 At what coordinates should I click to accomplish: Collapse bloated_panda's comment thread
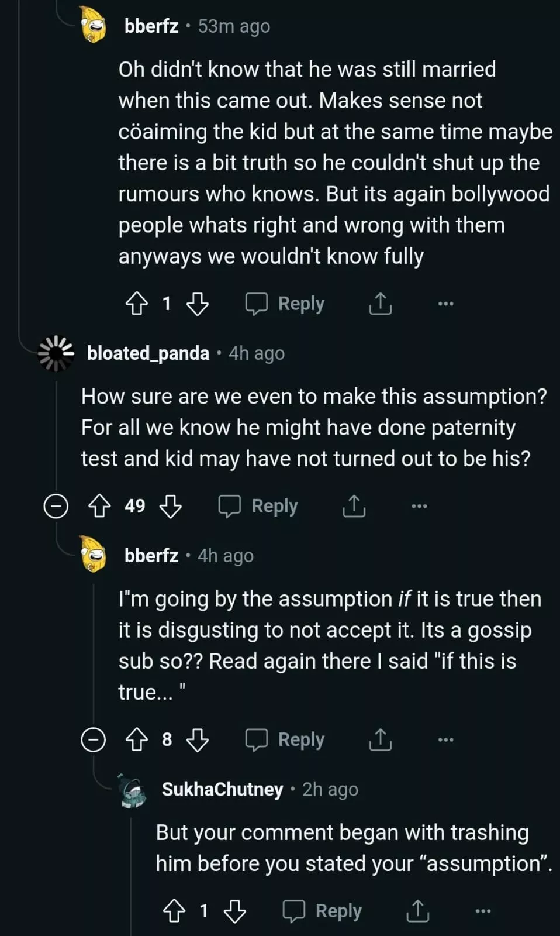[56, 506]
